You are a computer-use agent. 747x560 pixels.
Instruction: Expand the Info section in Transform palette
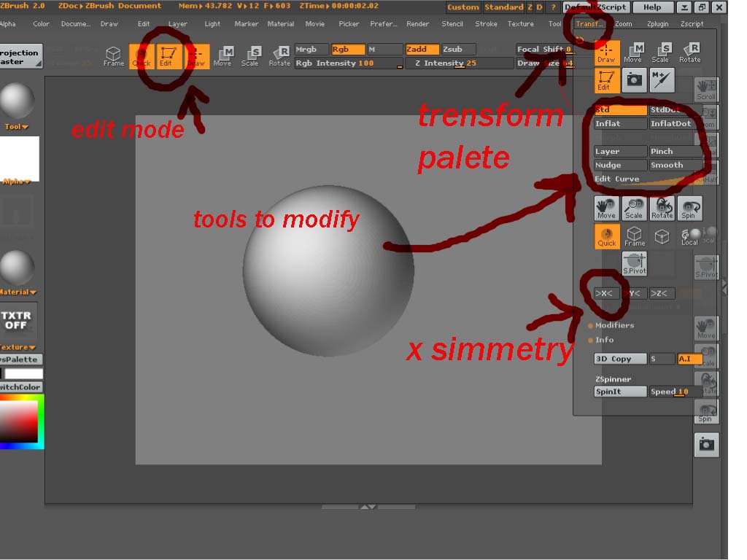(604, 340)
